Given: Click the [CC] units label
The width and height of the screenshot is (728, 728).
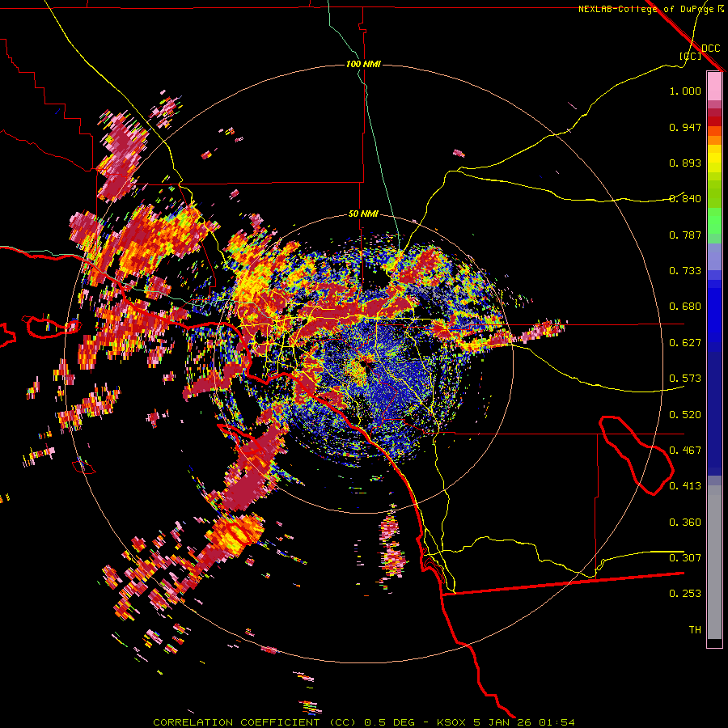Looking at the screenshot, I should (x=690, y=56).
